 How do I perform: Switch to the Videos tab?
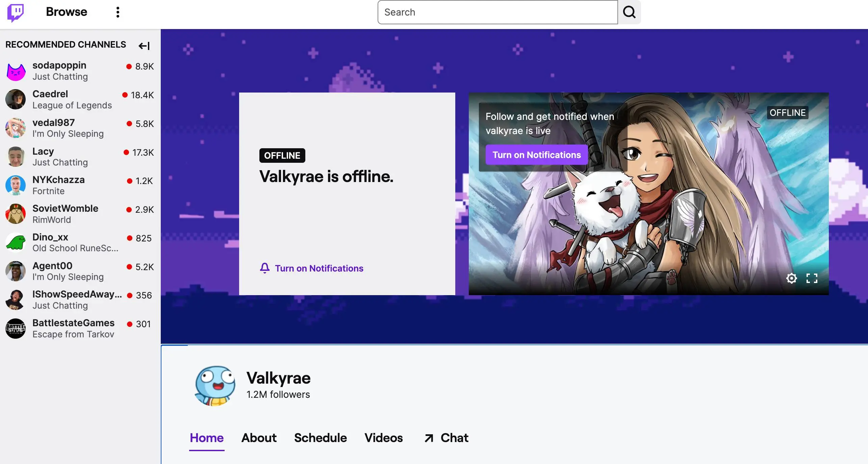point(383,438)
